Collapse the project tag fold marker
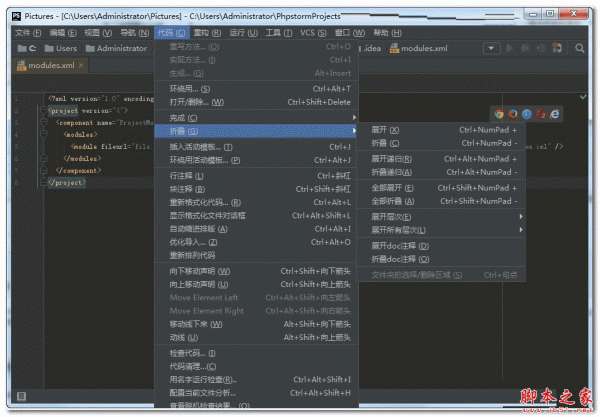This screenshot has height=417, width=600. pyautogui.click(x=43, y=111)
